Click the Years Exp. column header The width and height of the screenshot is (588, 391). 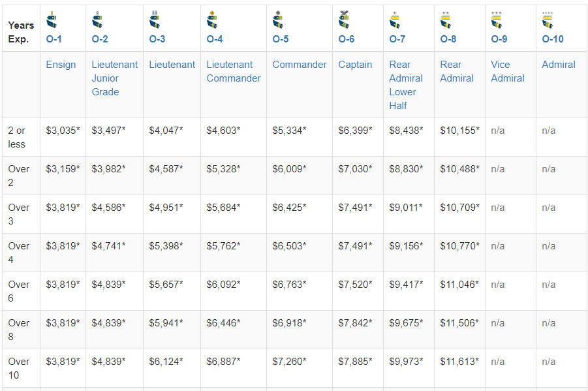(21, 32)
